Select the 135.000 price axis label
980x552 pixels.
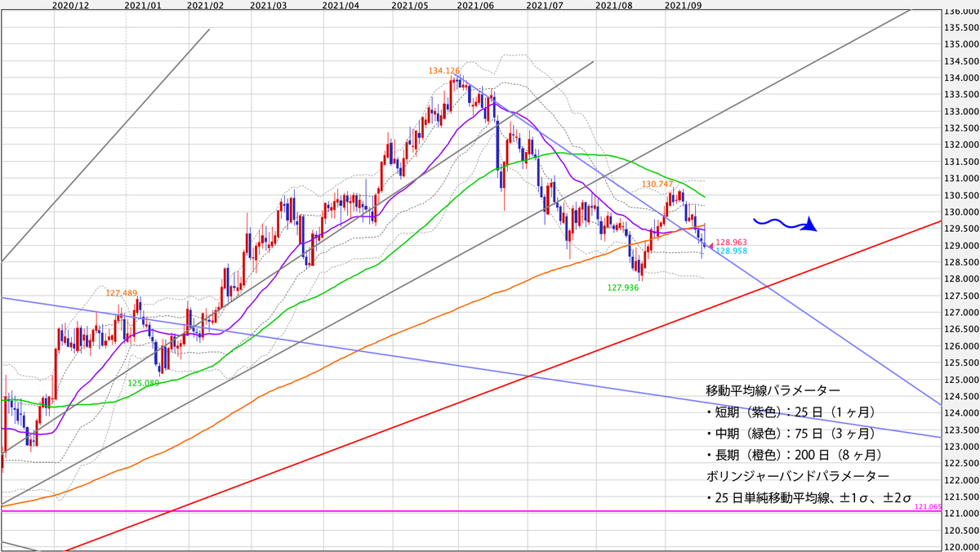pos(961,45)
